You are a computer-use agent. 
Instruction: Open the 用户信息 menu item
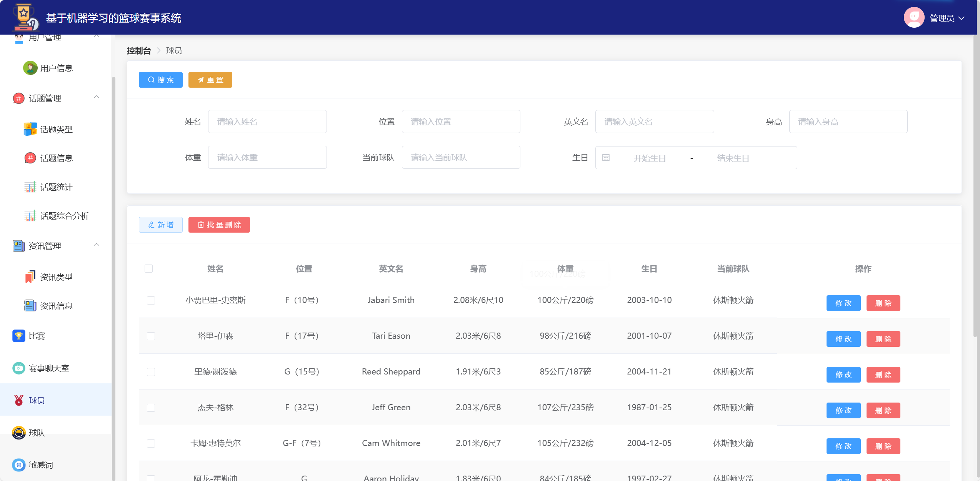[x=56, y=68]
